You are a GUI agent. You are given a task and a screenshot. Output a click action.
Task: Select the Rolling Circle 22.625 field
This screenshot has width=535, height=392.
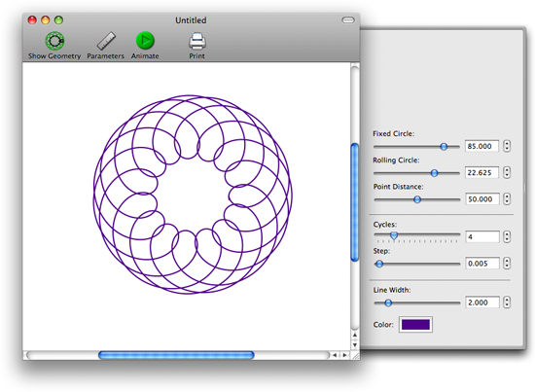[481, 172]
